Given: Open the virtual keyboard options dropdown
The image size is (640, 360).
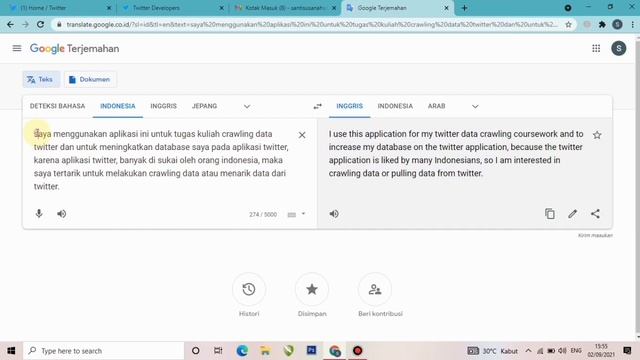Looking at the screenshot, I should (x=303, y=214).
